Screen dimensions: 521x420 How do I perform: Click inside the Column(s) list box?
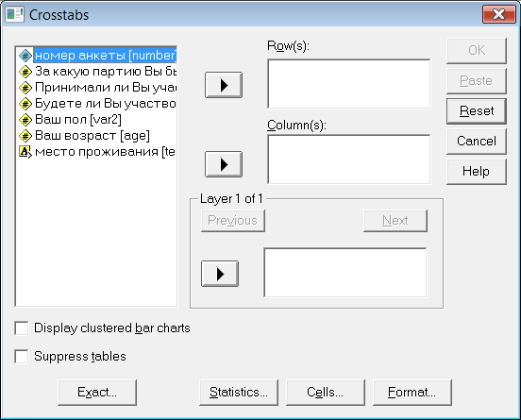point(349,160)
